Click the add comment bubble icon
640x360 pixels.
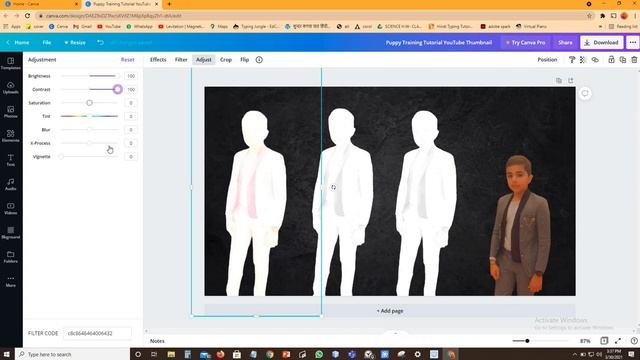(x=585, y=93)
